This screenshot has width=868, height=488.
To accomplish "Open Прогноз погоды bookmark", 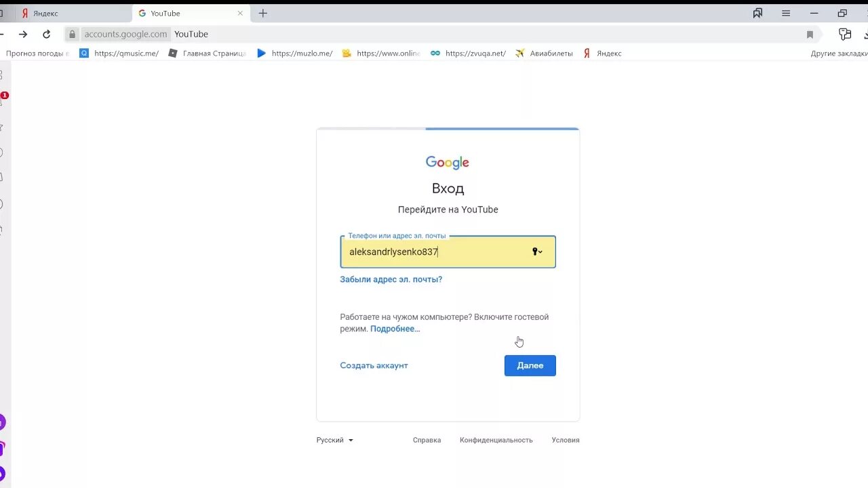I will pos(37,53).
